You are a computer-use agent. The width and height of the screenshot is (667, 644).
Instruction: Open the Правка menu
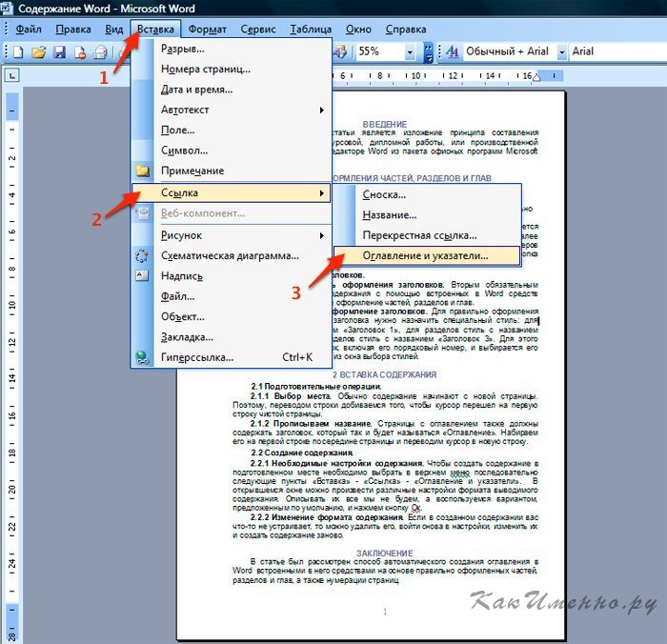click(x=73, y=30)
